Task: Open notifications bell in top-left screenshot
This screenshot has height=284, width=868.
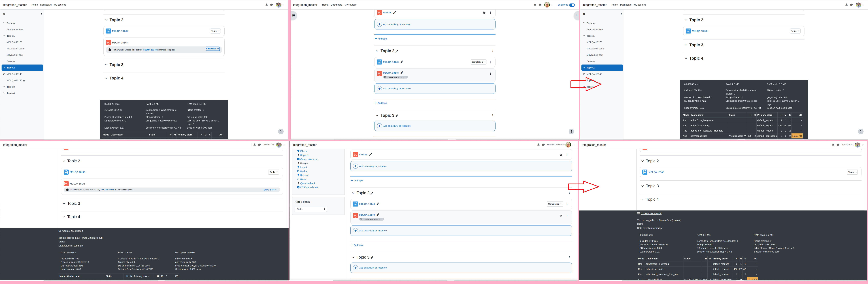Action: point(266,5)
